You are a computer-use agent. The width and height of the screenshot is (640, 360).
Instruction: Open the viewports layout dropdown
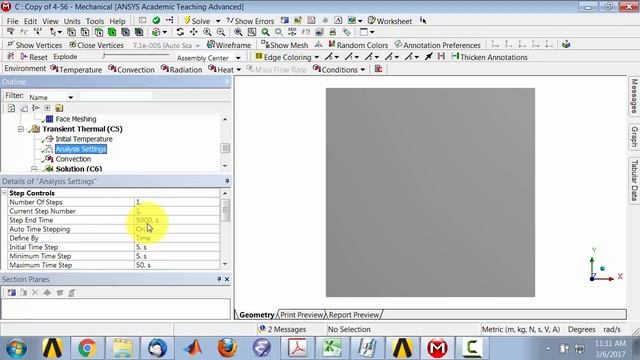click(372, 32)
